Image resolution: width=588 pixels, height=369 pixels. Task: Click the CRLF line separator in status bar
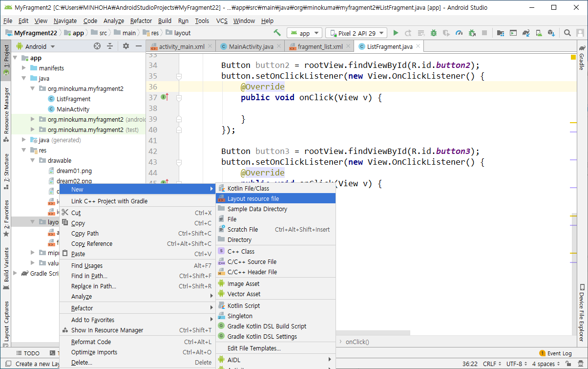click(x=491, y=364)
